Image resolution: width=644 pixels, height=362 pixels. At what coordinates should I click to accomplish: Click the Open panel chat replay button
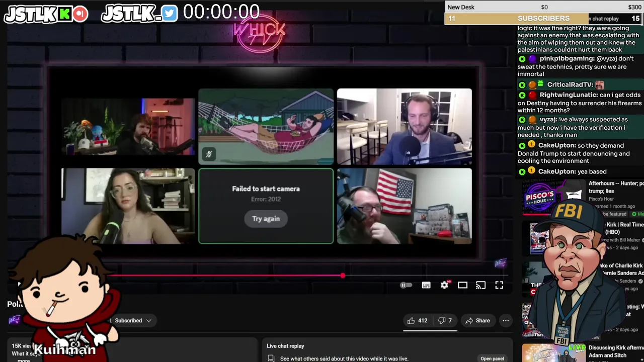(492, 358)
